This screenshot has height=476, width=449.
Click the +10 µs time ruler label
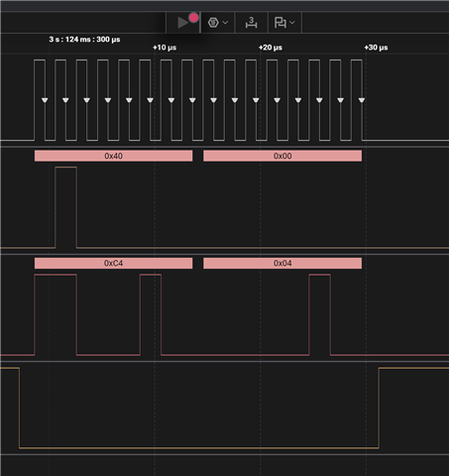[x=165, y=48]
